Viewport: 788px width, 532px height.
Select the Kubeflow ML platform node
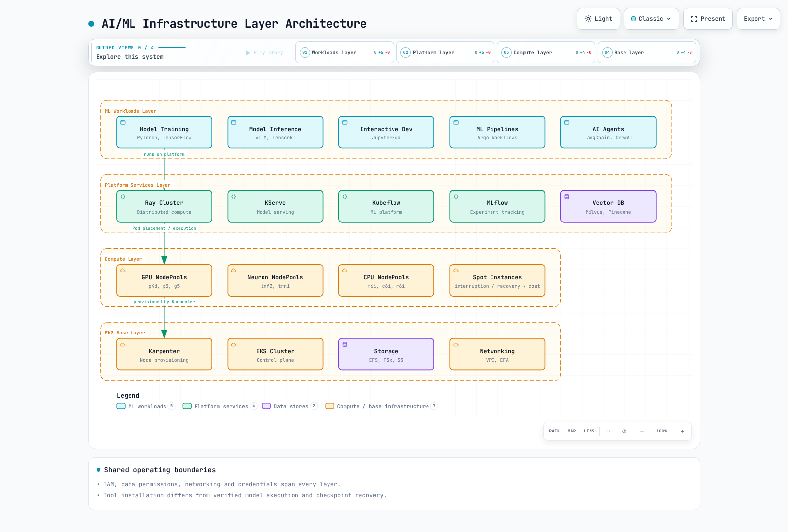coord(386,206)
